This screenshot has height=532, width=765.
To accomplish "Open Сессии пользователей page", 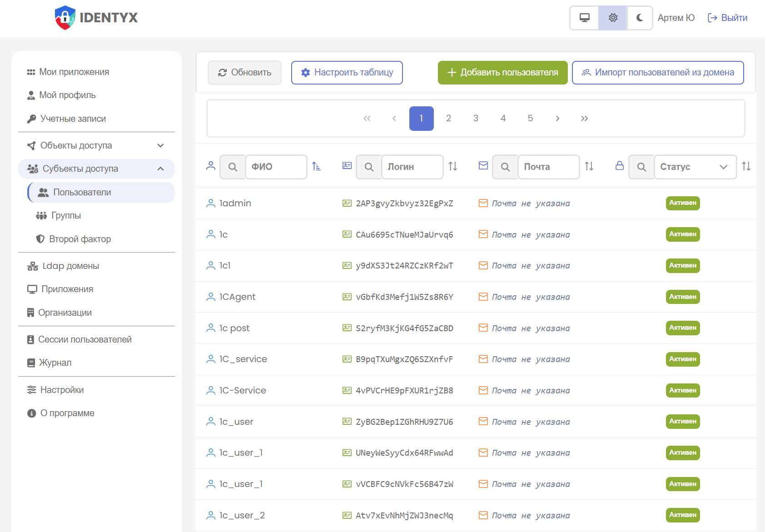I will (x=84, y=339).
